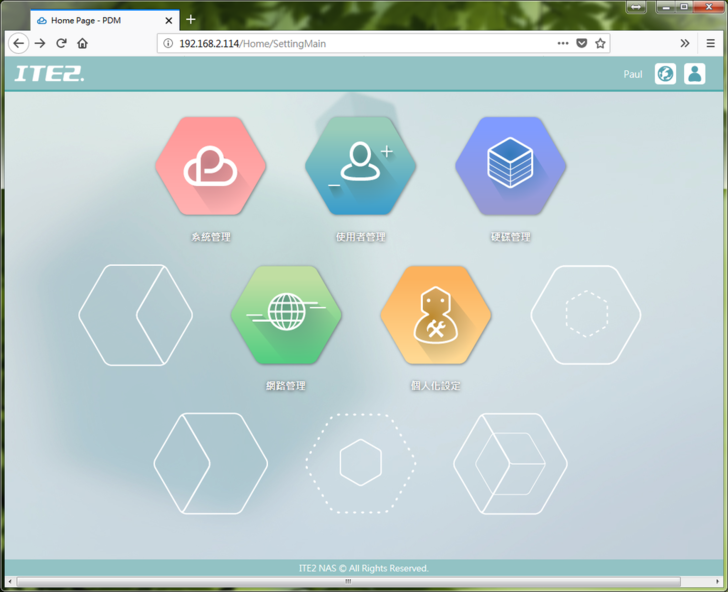Click the ITE2 NAS All Rights Reserved footer text
Screen dimensions: 728x592
pyautogui.click(x=364, y=568)
